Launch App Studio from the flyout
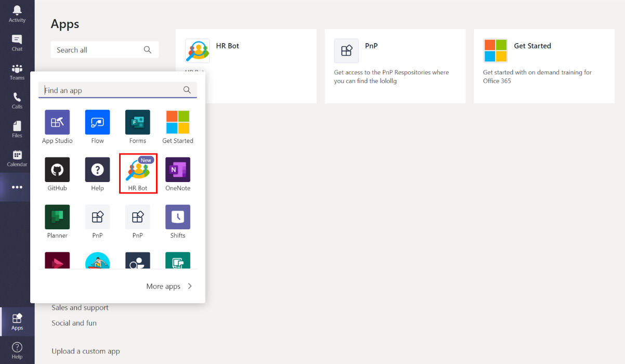625x364 pixels. pyautogui.click(x=57, y=127)
